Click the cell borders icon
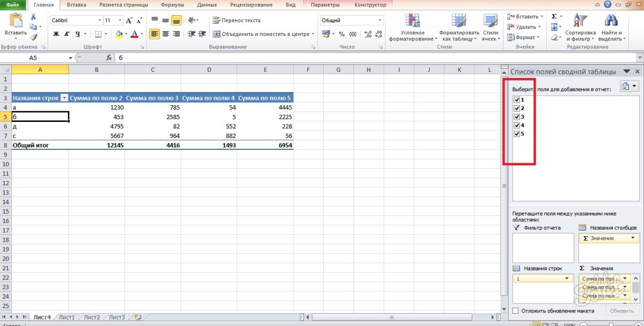Viewport: 644px width, 326px height. click(98, 34)
